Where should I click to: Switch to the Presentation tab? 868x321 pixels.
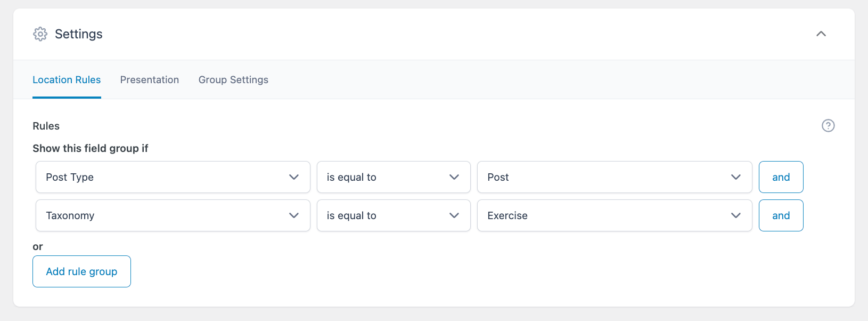click(150, 79)
